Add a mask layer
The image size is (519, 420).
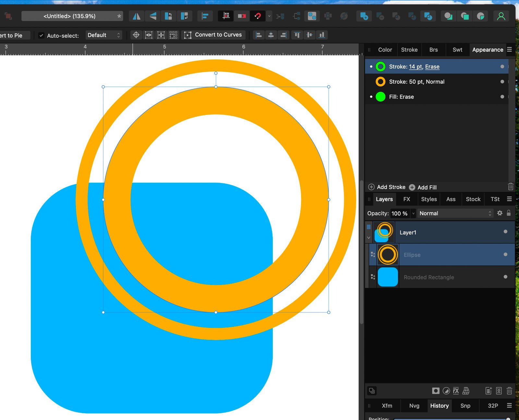(x=436, y=391)
